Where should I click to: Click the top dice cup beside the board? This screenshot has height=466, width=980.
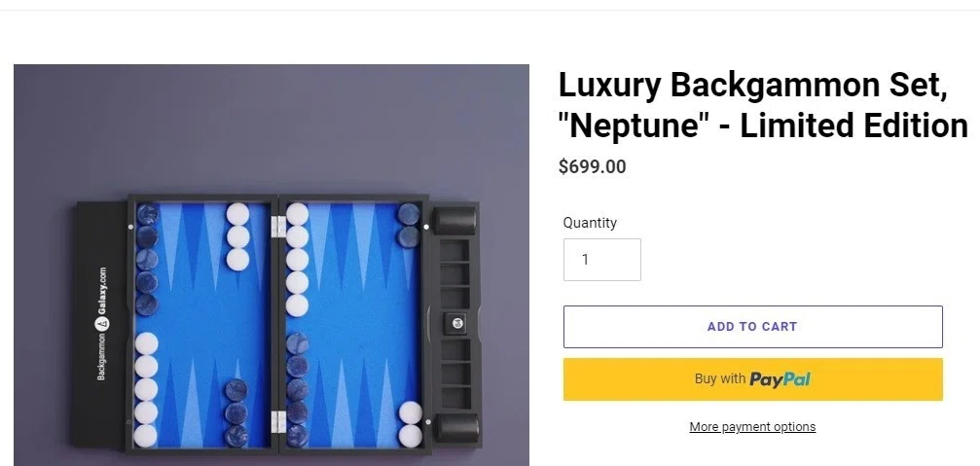pyautogui.click(x=455, y=220)
